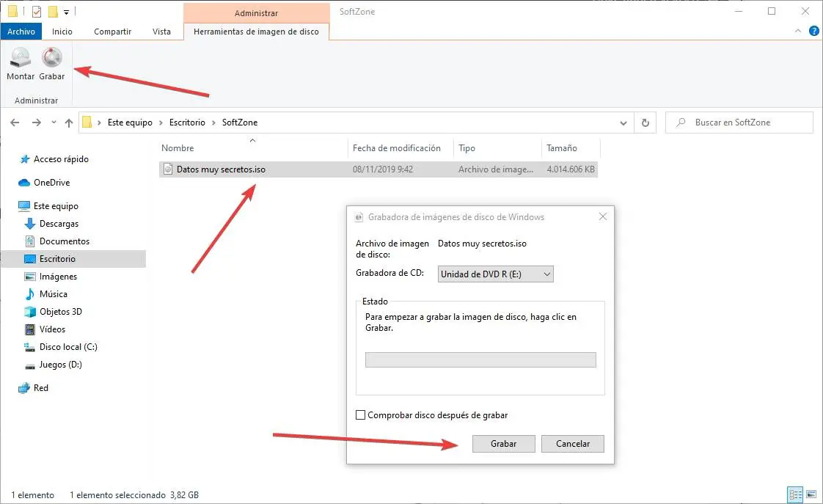Click the Buscar en SoftZone search field
Viewport: 823px width, 504px height.
[739, 123]
